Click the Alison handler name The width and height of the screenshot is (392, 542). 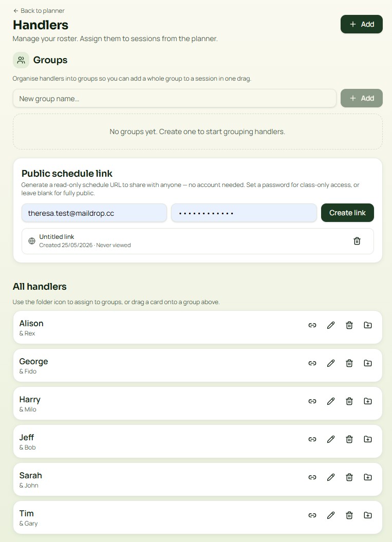(x=31, y=323)
